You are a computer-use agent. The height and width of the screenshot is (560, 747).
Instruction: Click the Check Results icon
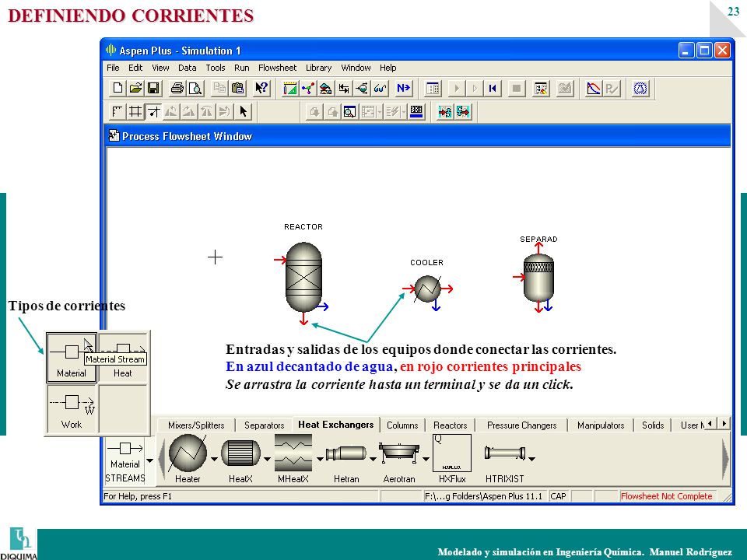(564, 88)
